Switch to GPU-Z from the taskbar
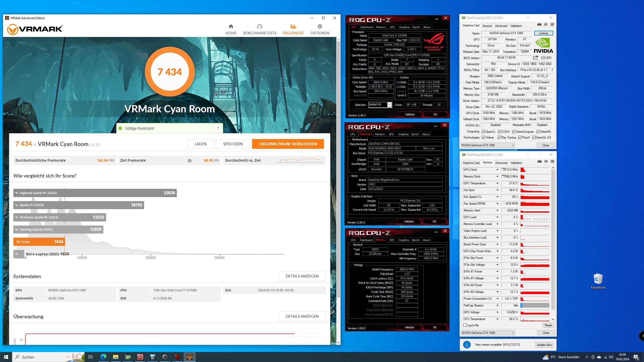Viewport: 644px width, 362px height. click(x=128, y=357)
